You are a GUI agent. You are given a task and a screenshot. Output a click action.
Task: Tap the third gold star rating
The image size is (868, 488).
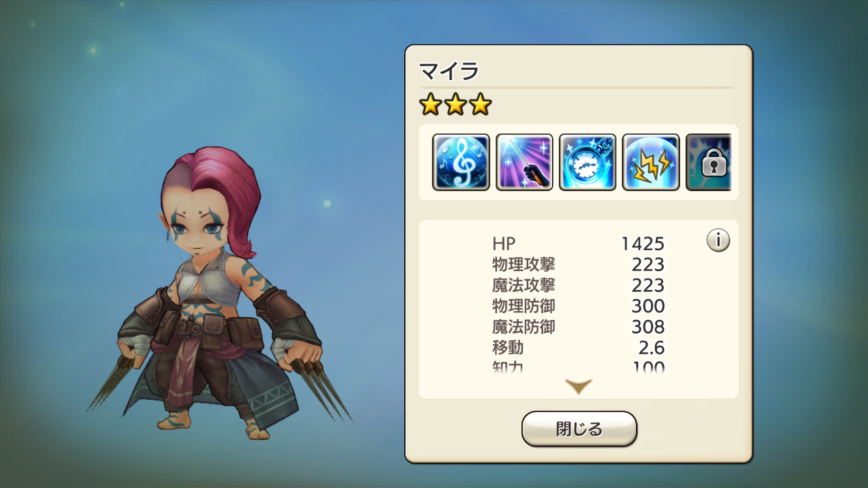[480, 104]
